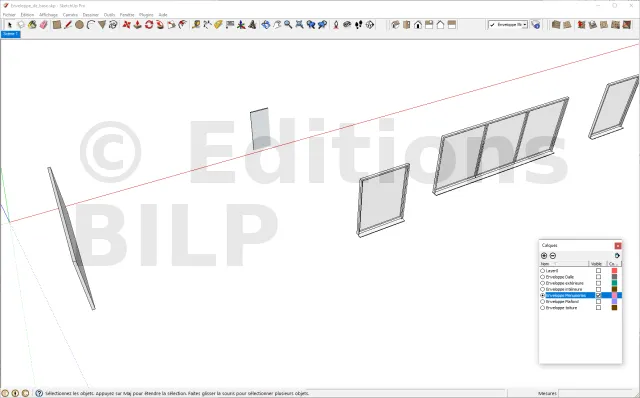This screenshot has height=398, width=640.
Task: Uncheck visibility of Enveloppe Menuiseries layer
Action: coord(598,295)
